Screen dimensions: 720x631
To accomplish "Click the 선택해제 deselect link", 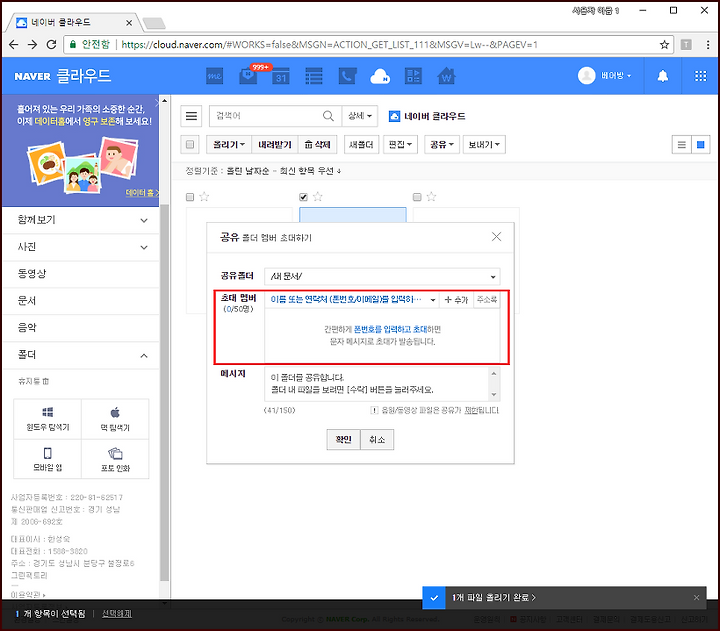I will [x=117, y=614].
